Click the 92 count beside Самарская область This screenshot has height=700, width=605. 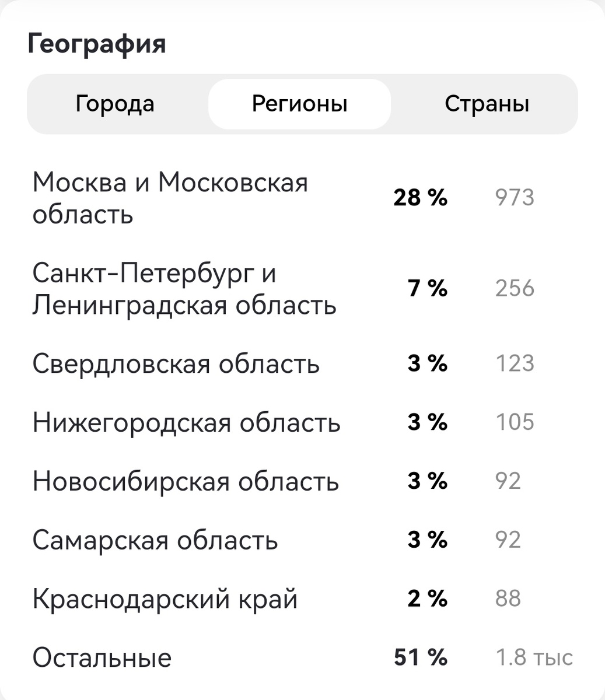(508, 540)
